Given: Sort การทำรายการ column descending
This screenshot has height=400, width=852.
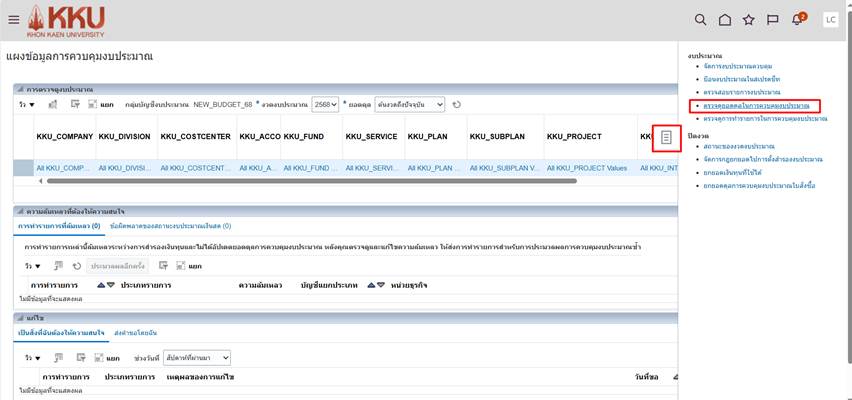Looking at the screenshot, I should [x=111, y=285].
